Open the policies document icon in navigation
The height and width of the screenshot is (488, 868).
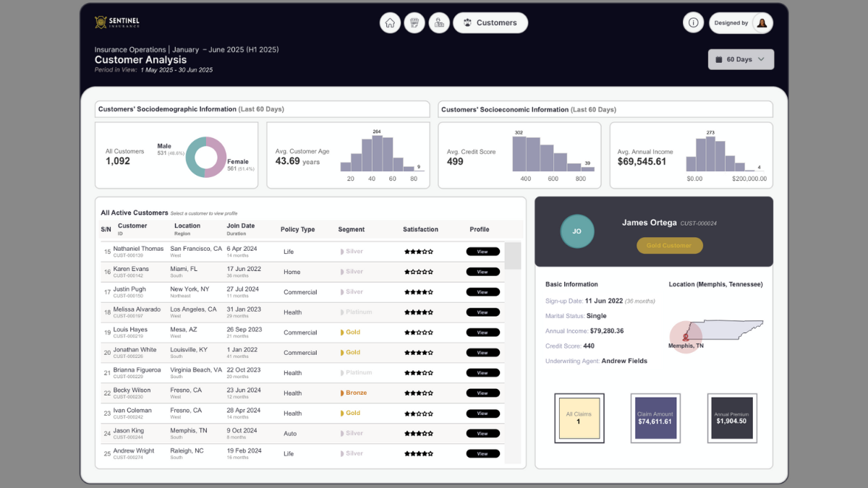414,23
